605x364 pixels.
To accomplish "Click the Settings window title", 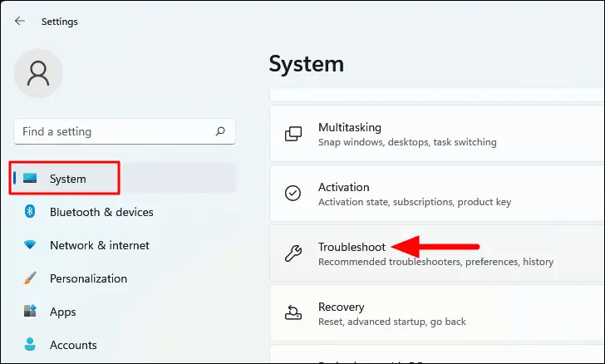I will [60, 22].
